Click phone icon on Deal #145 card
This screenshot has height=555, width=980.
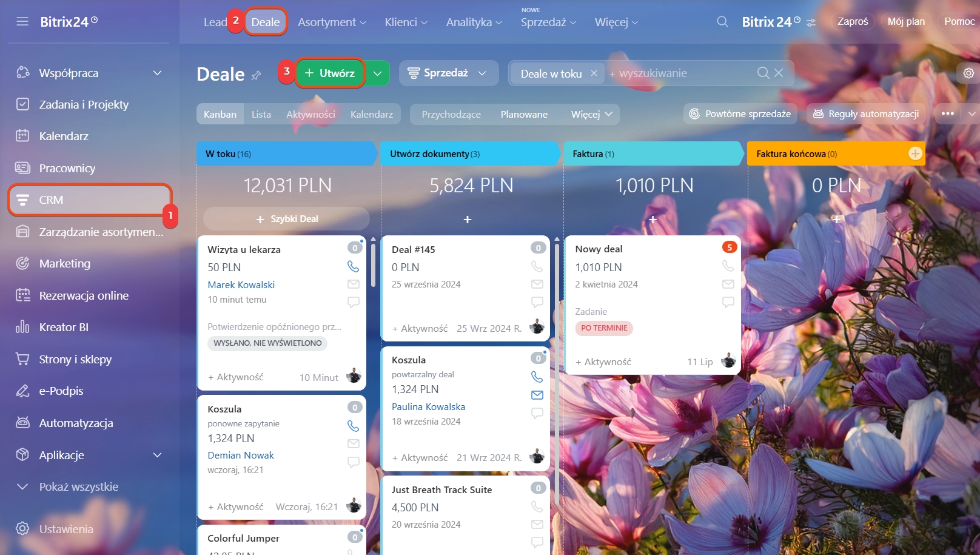pos(537,266)
